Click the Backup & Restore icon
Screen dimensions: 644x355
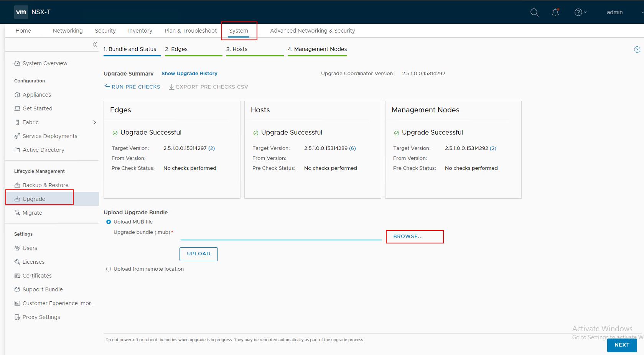[x=17, y=185]
